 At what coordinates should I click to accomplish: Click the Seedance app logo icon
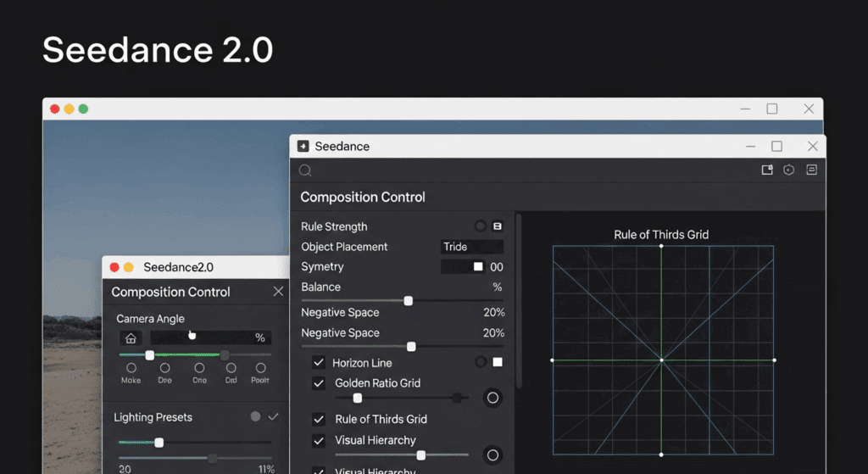pyautogui.click(x=303, y=147)
